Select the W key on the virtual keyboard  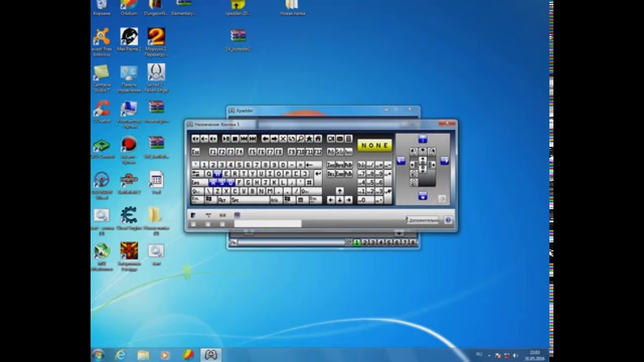(217, 173)
